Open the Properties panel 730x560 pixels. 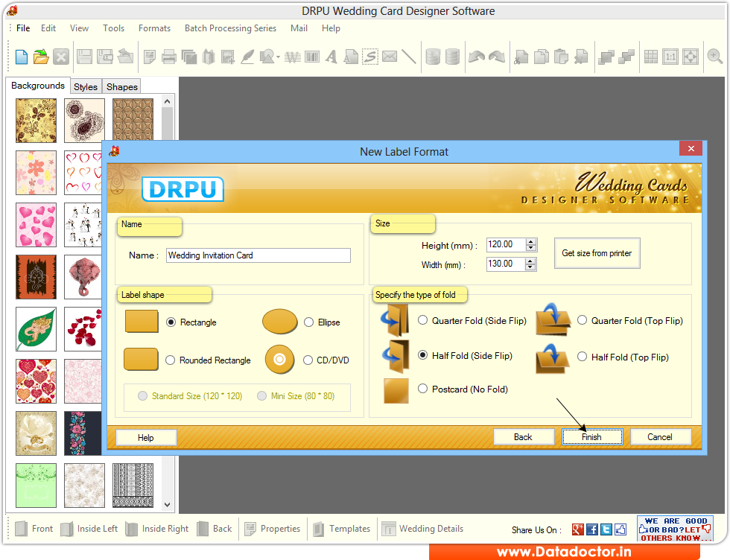(x=273, y=529)
